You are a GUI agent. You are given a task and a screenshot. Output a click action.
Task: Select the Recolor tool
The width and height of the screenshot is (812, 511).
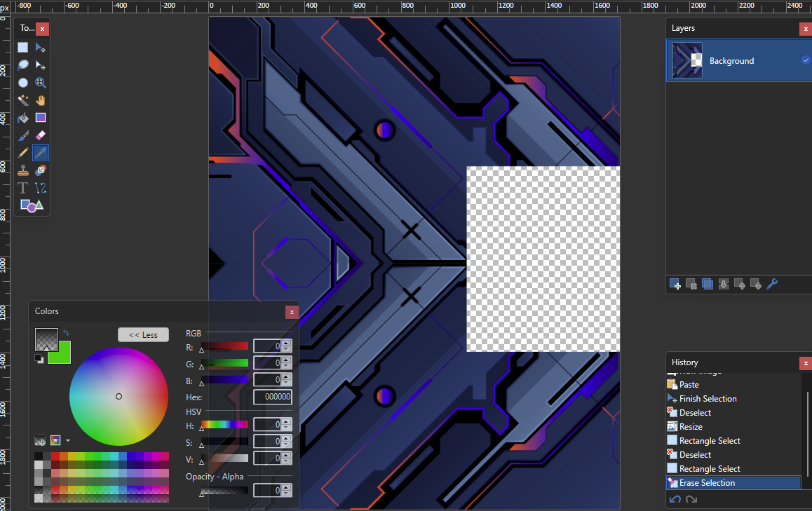tap(41, 170)
